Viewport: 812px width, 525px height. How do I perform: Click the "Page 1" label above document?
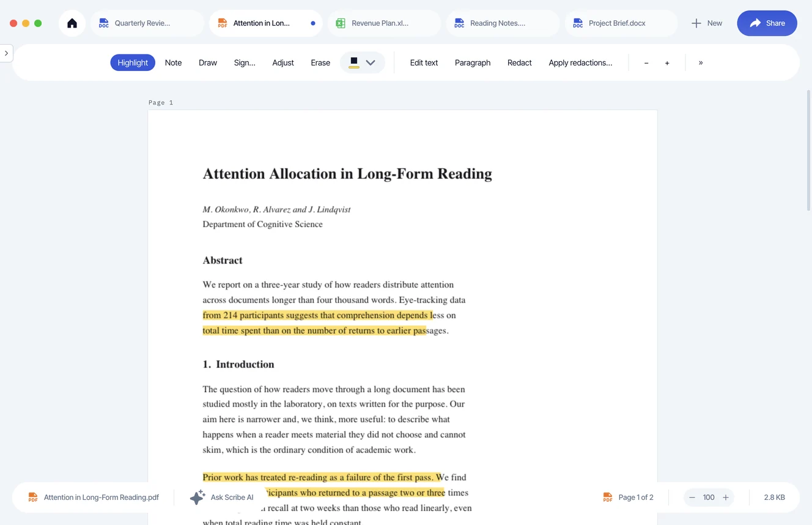coord(161,102)
